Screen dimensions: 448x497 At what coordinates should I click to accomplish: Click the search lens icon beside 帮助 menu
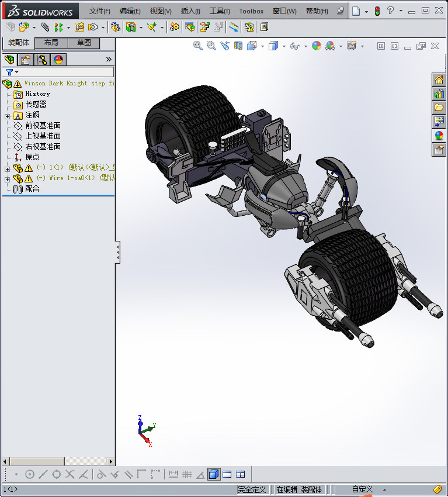(341, 11)
